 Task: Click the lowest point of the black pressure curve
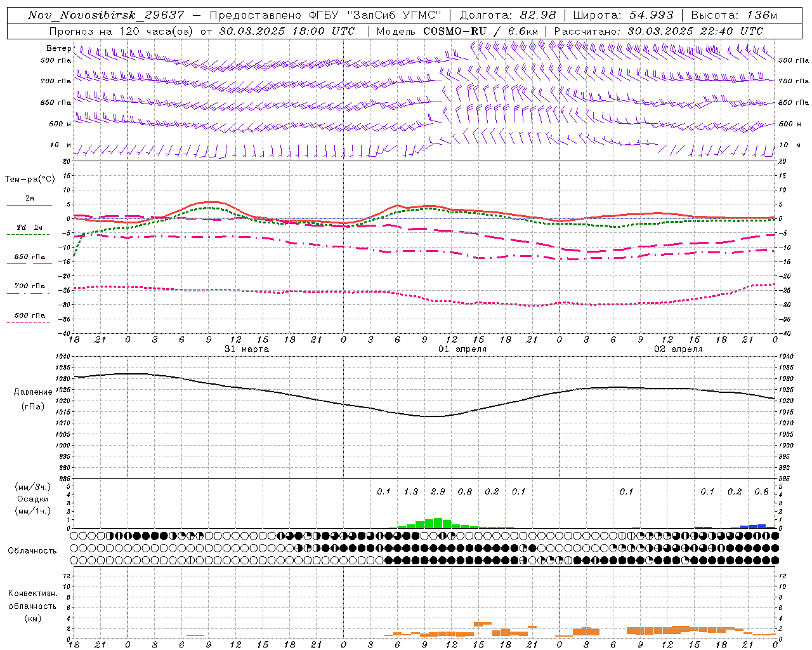pos(434,416)
